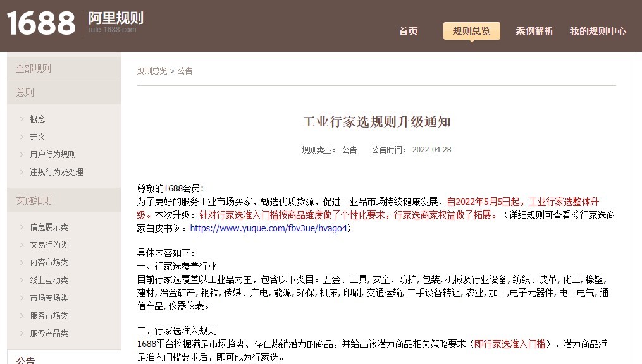Select the 规则总览 tab
This screenshot has height=364, width=642.
[471, 31]
